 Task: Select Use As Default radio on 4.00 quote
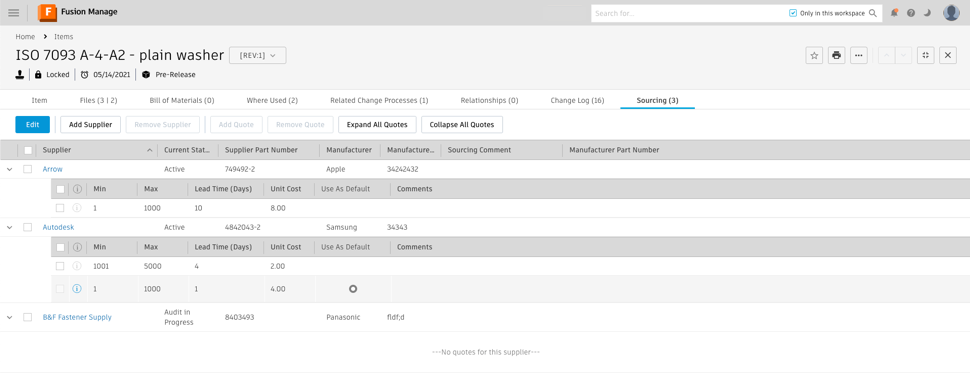tap(353, 288)
